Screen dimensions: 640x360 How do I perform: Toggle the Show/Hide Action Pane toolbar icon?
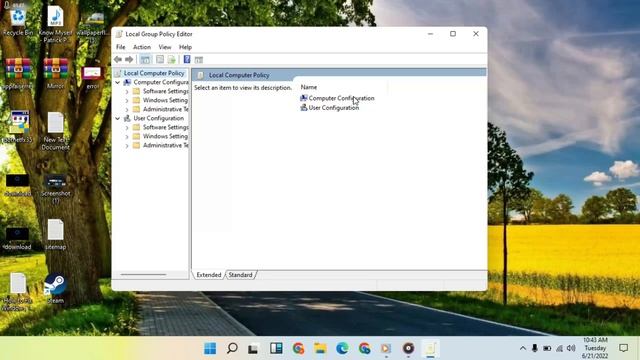[199, 60]
